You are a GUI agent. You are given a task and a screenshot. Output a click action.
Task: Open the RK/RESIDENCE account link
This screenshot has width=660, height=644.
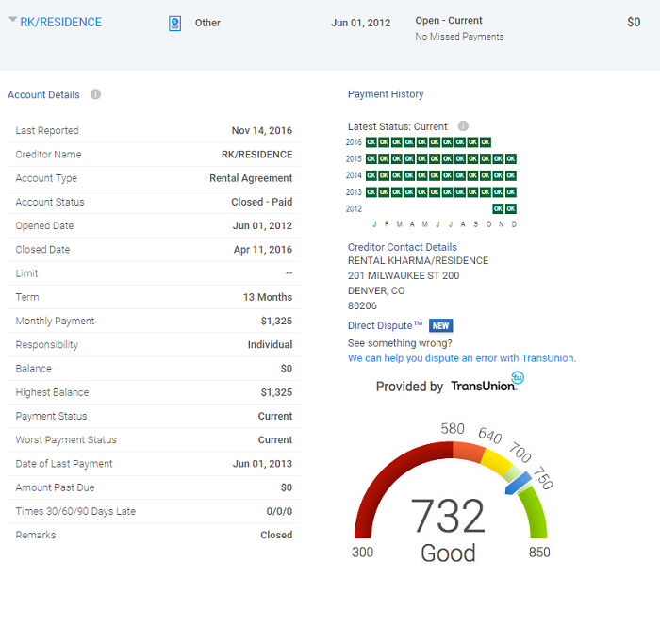(x=60, y=22)
